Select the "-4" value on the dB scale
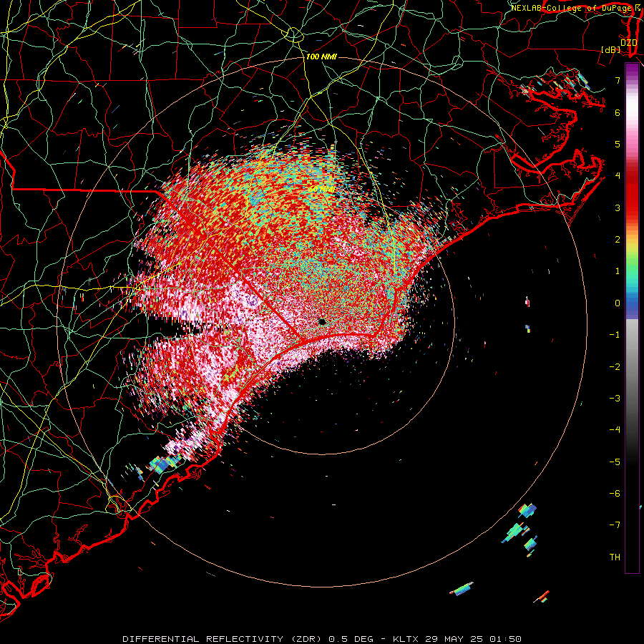 [615, 429]
